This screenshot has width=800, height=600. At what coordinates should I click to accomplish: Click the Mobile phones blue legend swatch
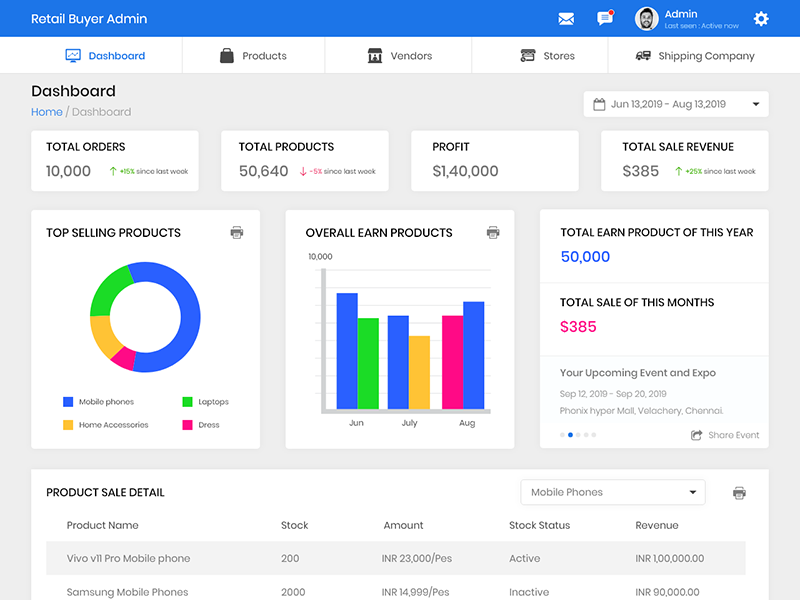[x=68, y=402]
